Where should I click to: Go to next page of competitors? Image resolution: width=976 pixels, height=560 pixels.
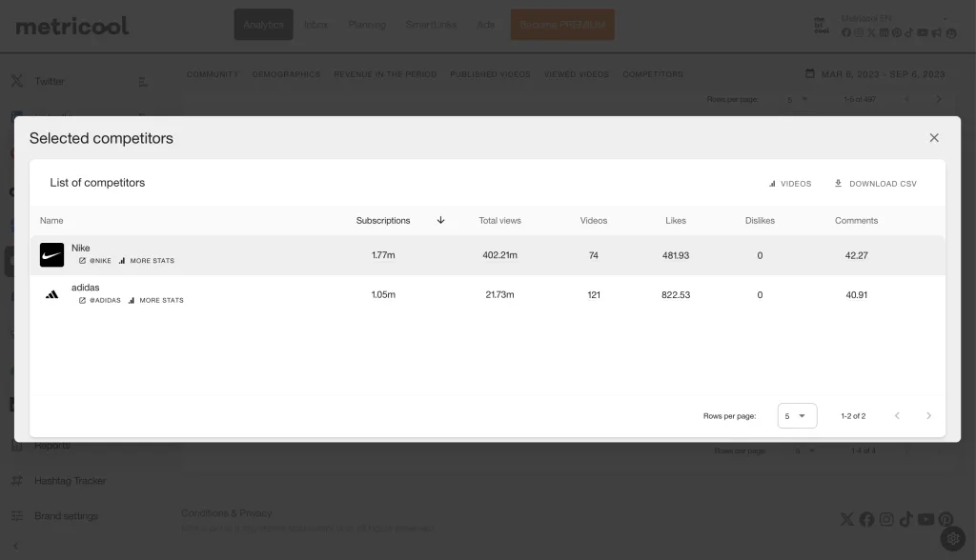(x=928, y=416)
